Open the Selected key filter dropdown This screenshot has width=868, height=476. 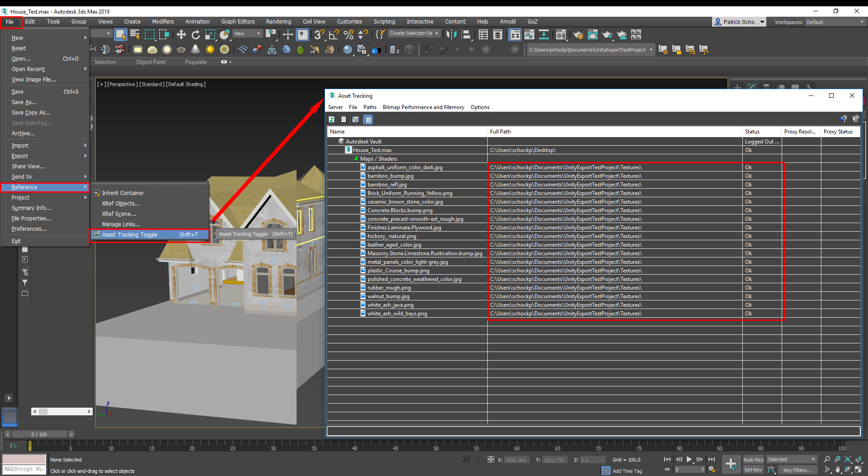pos(792,459)
